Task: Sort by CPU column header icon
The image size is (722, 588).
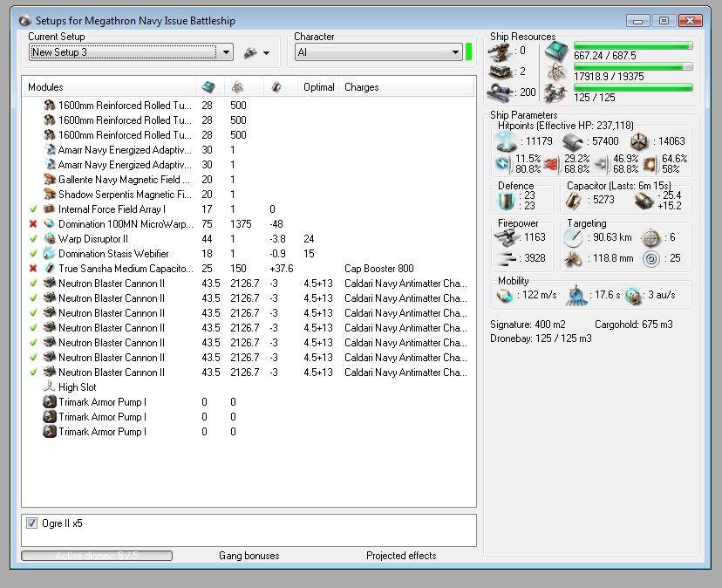Action: 208,86
